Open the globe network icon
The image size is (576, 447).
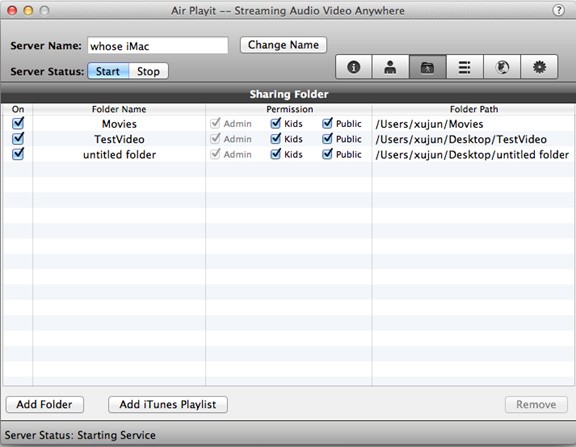click(x=502, y=67)
